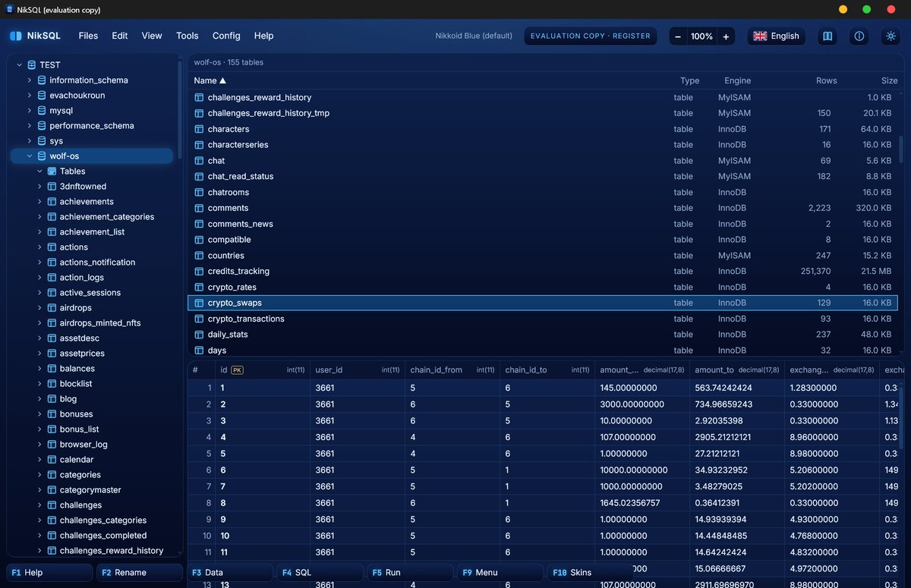The height and width of the screenshot is (588, 911).
Task: Click the TEST connection database icon
Action: click(31, 65)
